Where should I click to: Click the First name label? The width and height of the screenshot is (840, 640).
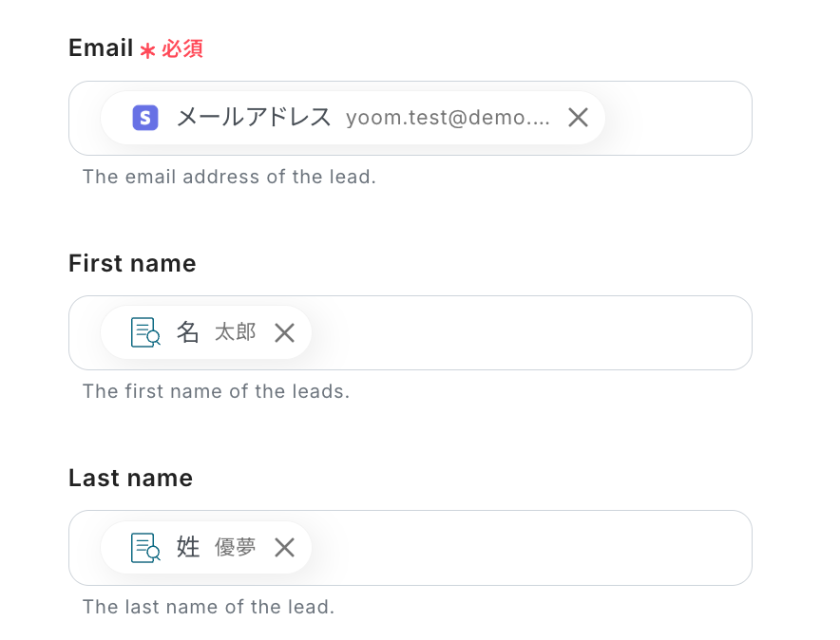coord(132,264)
